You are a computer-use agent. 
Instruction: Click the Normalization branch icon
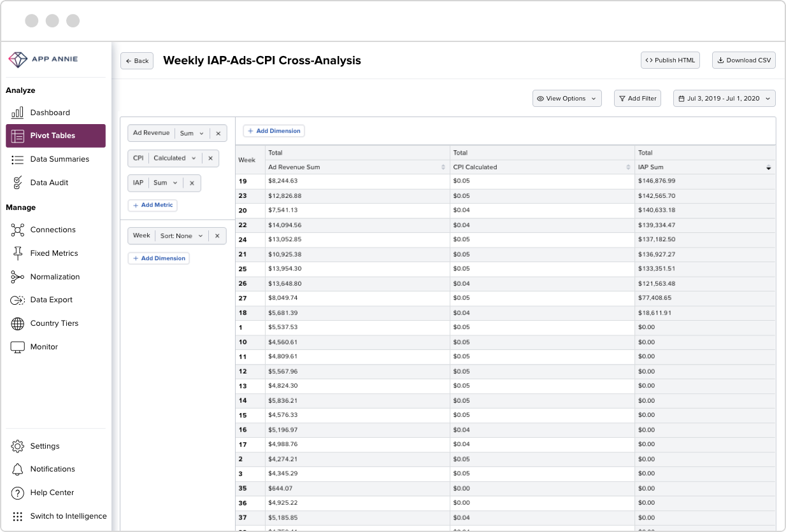coord(18,277)
